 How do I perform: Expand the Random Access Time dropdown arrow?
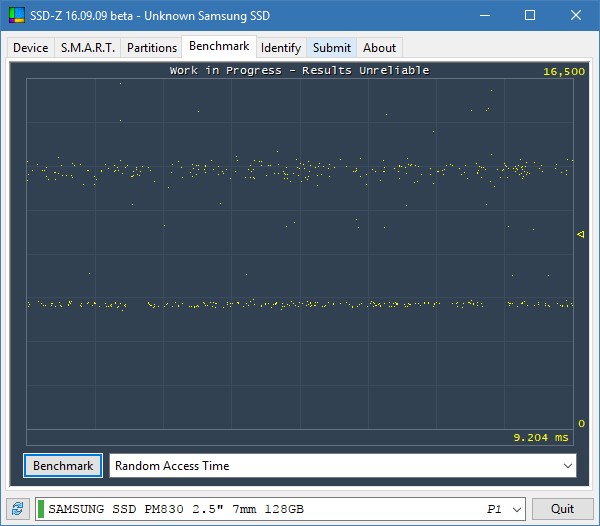568,466
